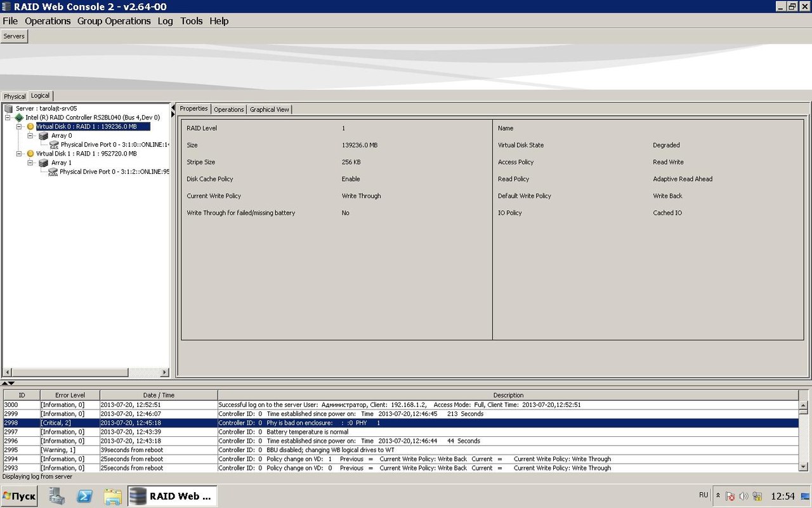Screen dimensions: 812x508
Task: Select Virtual Disk 1 : RAID 1 : 952720.0 MB
Action: point(86,154)
